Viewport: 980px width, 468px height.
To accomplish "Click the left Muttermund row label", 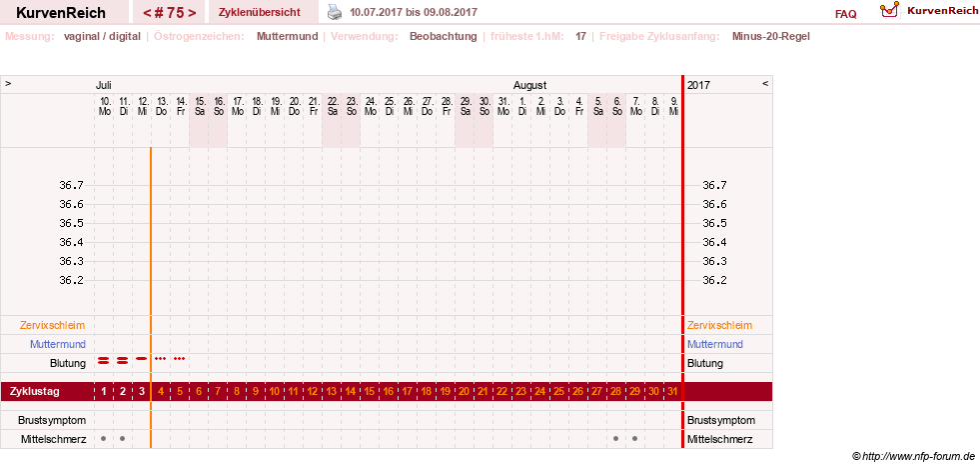I will 58,344.
